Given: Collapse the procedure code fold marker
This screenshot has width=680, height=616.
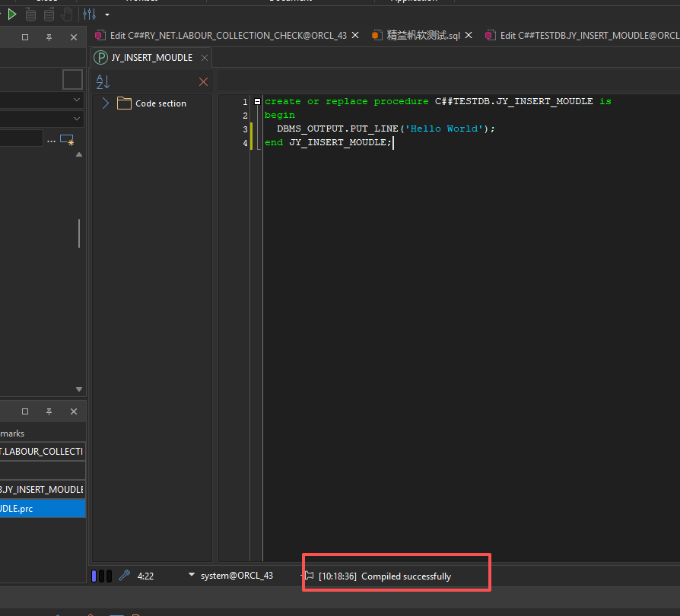Looking at the screenshot, I should (257, 101).
